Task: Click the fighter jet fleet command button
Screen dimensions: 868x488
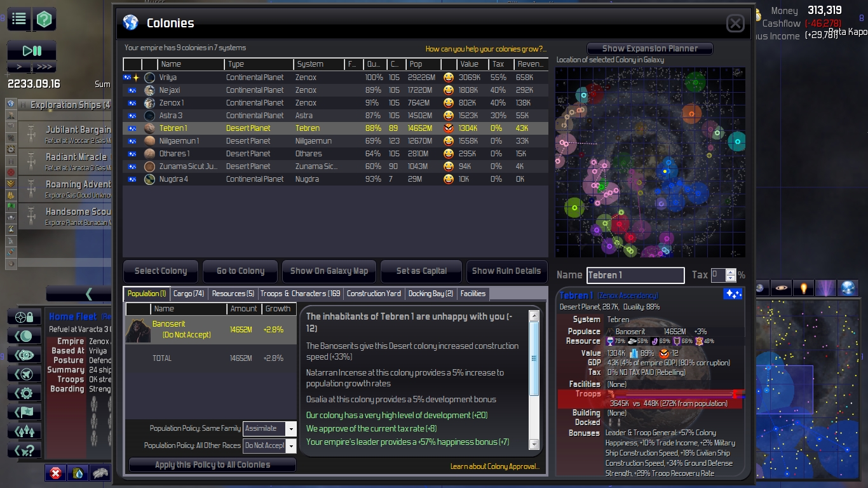Action: [x=24, y=374]
